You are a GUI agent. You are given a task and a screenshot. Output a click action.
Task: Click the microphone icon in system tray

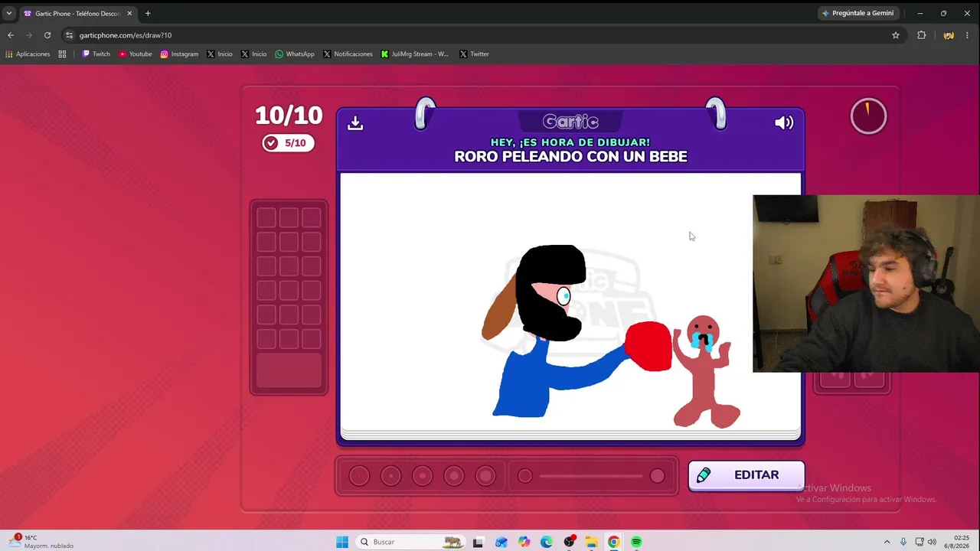click(x=903, y=542)
